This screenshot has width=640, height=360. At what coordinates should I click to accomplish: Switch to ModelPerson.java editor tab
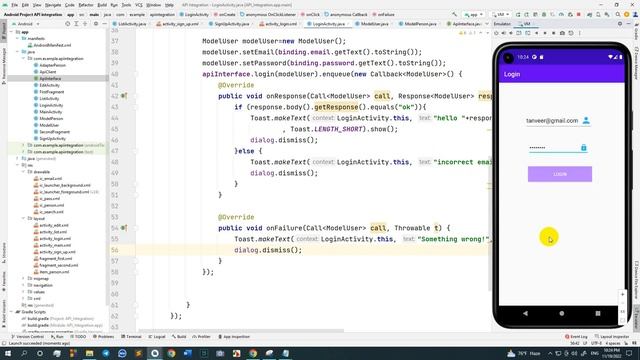coord(418,24)
